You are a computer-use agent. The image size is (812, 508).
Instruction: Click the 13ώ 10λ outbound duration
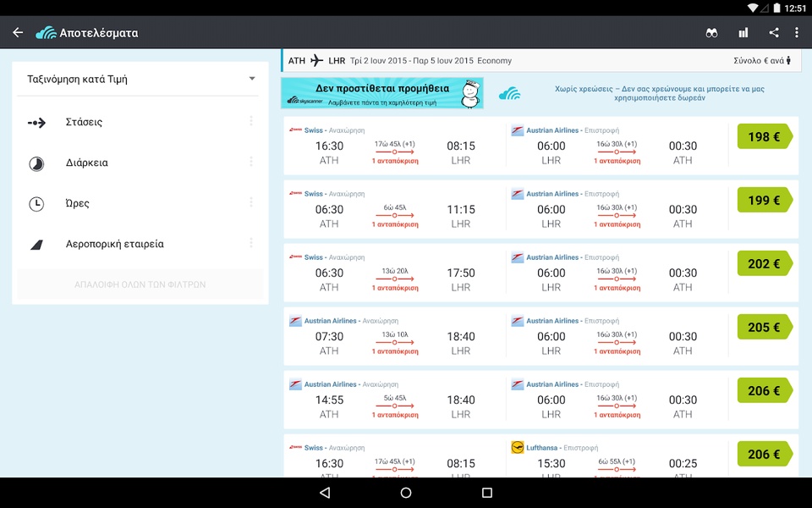point(395,334)
